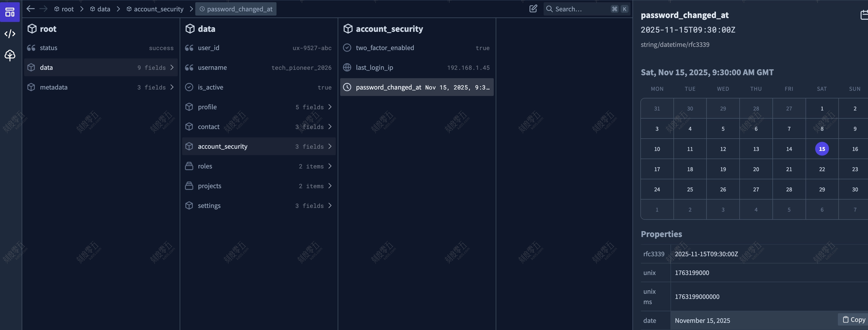Open the tree view from the sidebar
This screenshot has height=330, width=868.
pos(9,55)
